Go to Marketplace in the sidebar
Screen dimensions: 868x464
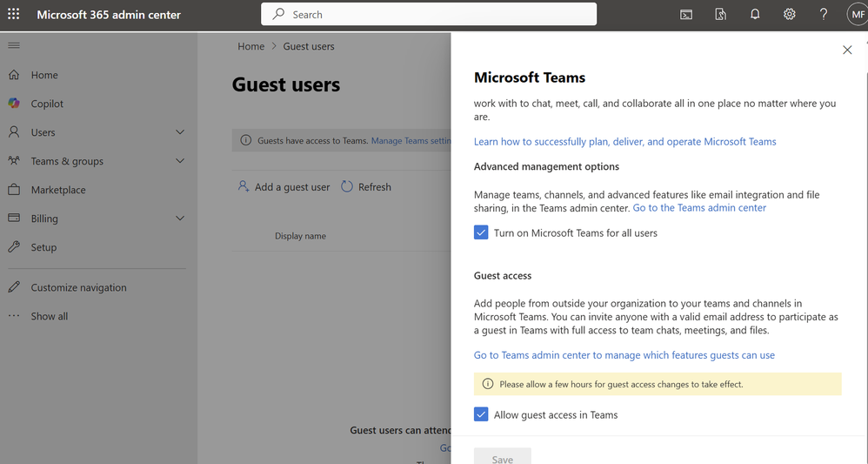pos(58,190)
